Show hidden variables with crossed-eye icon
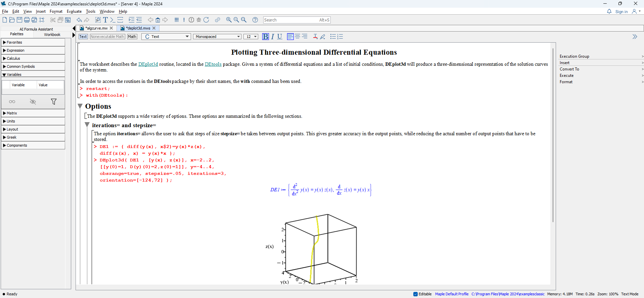Screen dimensions: 644x298 (x=33, y=102)
